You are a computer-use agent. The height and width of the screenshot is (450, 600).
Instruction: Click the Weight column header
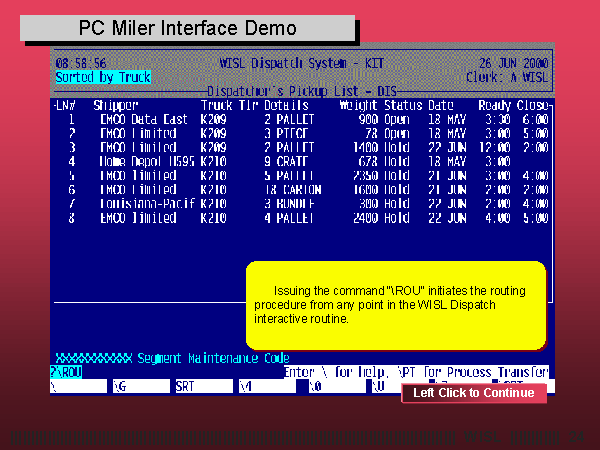(358, 105)
